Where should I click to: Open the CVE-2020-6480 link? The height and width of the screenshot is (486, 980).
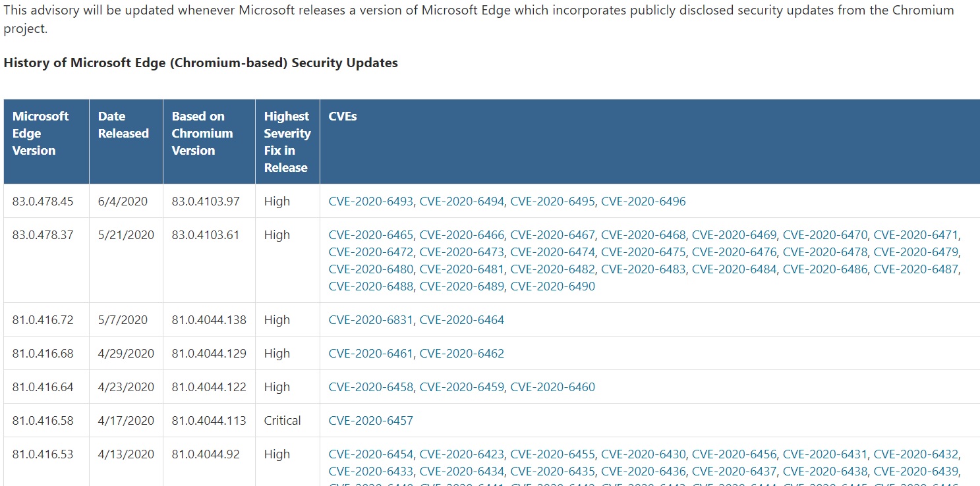pyautogui.click(x=371, y=269)
